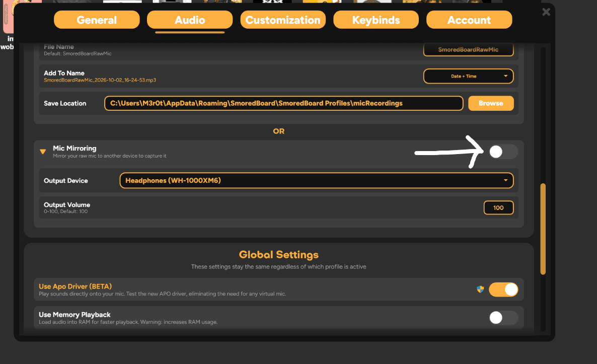Image resolution: width=597 pixels, height=364 pixels.
Task: Edit the SmoredBoardRawMic file name field
Action: click(x=468, y=49)
